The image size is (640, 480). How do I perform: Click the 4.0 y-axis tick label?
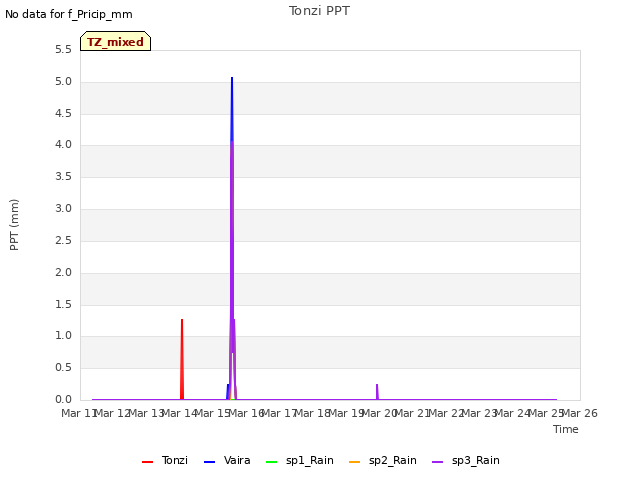[x=63, y=144]
